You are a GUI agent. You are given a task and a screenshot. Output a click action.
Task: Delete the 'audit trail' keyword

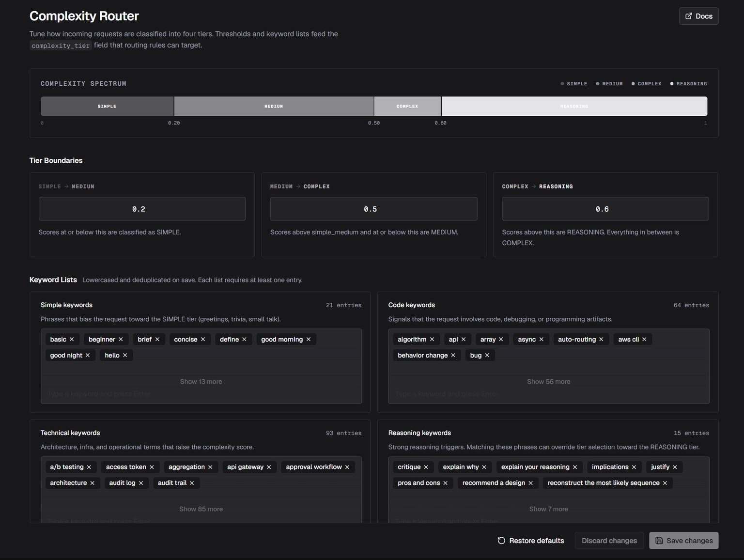tap(192, 483)
